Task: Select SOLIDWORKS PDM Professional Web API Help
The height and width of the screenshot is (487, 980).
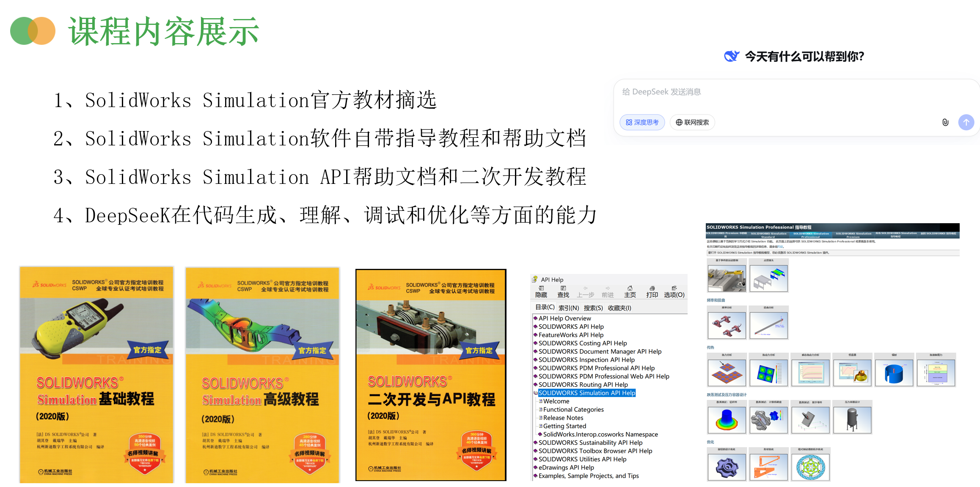Action: tap(604, 376)
